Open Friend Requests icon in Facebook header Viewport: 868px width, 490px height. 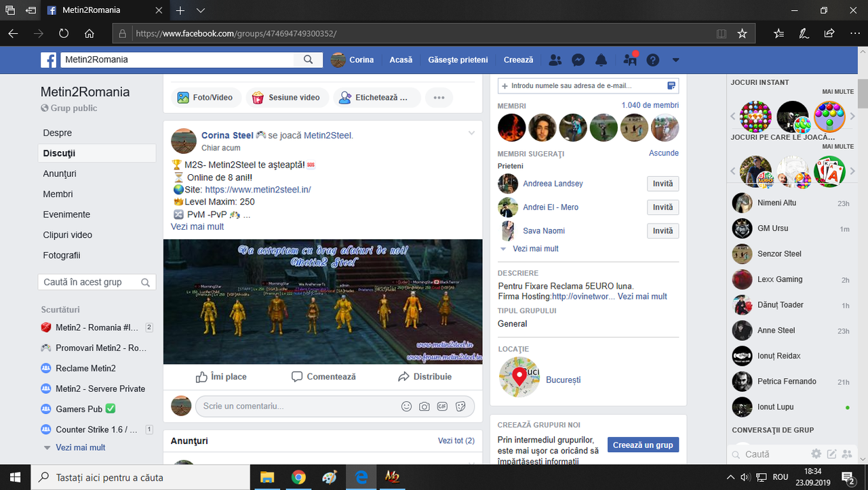(x=555, y=60)
